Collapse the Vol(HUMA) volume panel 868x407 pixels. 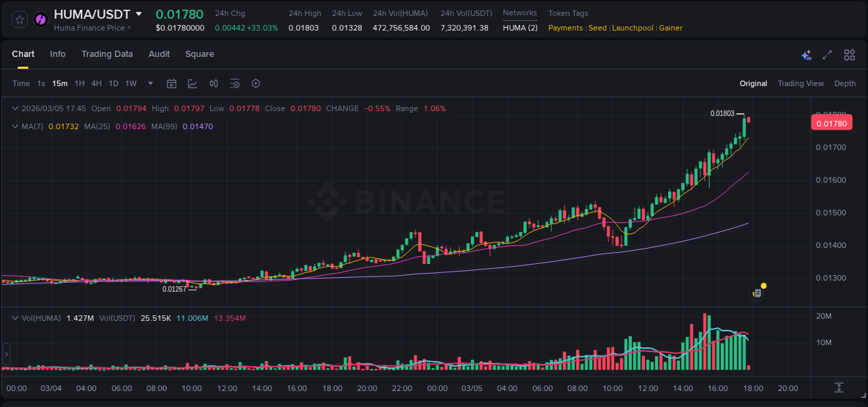pyautogui.click(x=15, y=317)
